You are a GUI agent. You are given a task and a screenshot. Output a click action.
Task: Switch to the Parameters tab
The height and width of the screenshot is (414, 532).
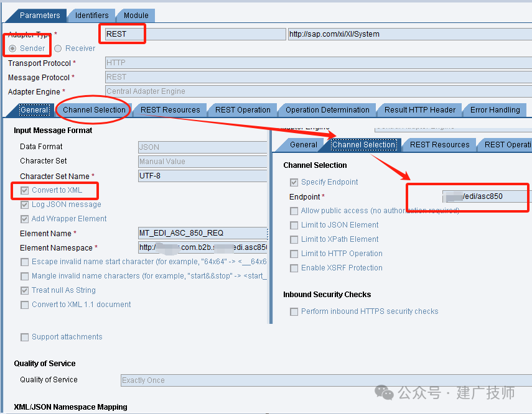[x=40, y=16]
